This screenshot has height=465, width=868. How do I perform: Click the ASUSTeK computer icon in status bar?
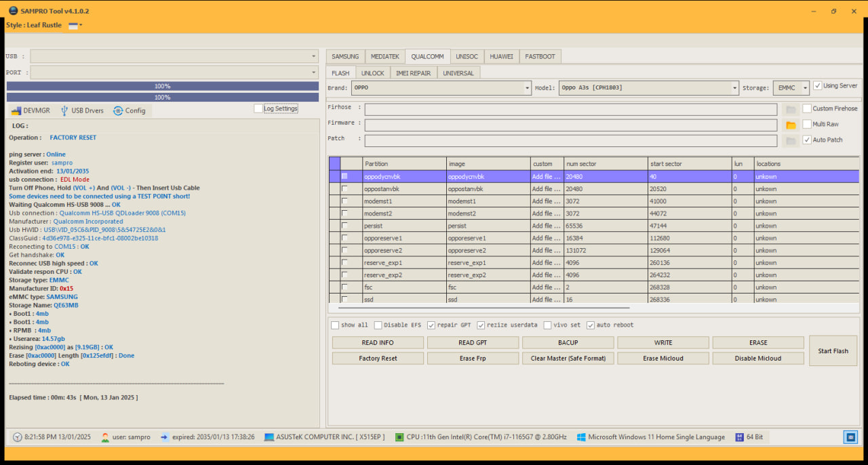pos(269,437)
